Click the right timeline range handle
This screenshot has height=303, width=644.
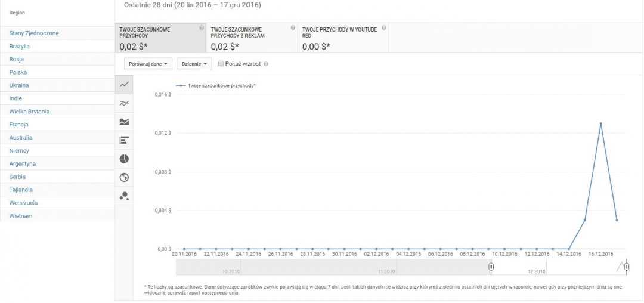[x=627, y=267]
